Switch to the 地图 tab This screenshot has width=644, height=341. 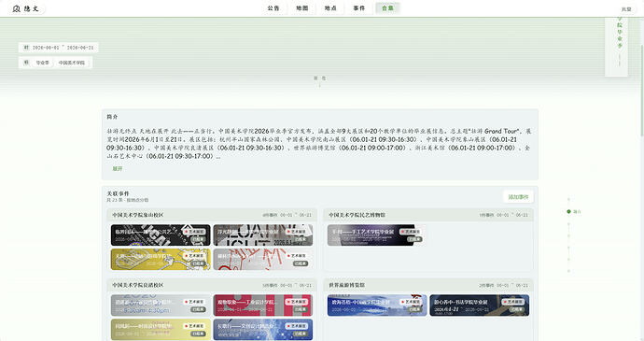point(302,8)
